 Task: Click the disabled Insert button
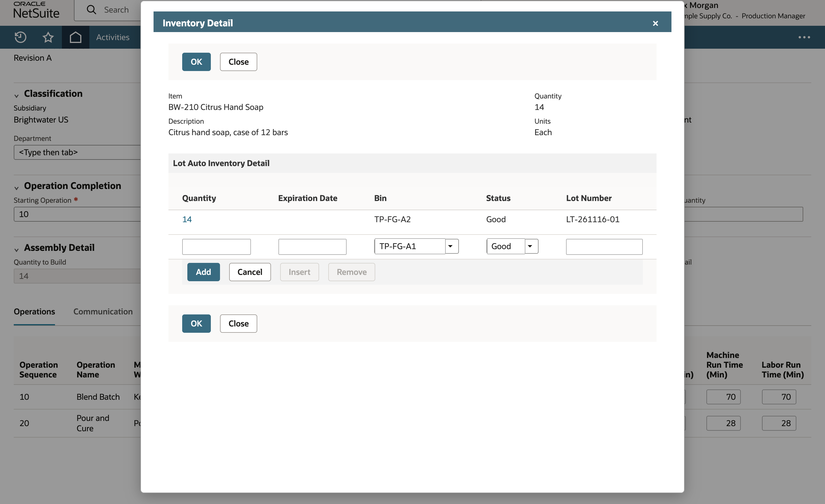(x=299, y=272)
